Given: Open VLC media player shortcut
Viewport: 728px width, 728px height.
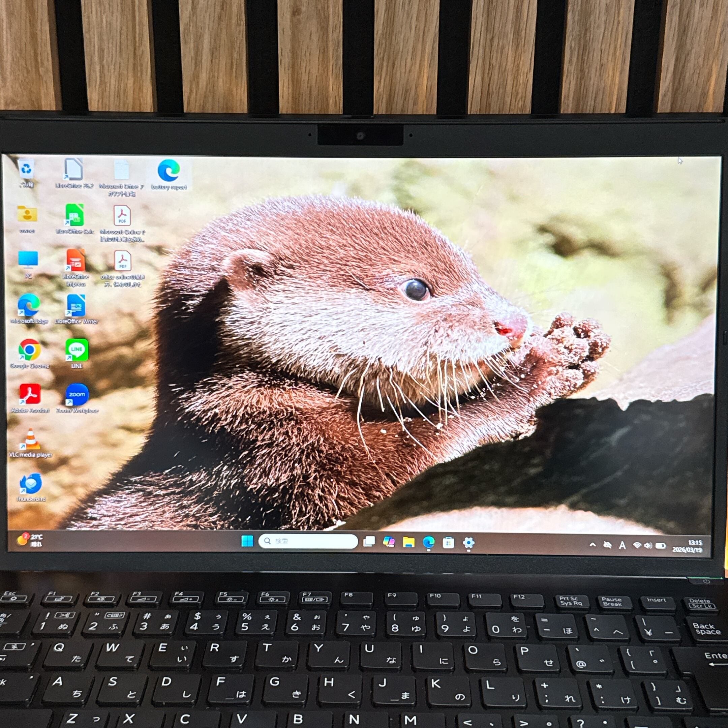Looking at the screenshot, I should point(31,440).
